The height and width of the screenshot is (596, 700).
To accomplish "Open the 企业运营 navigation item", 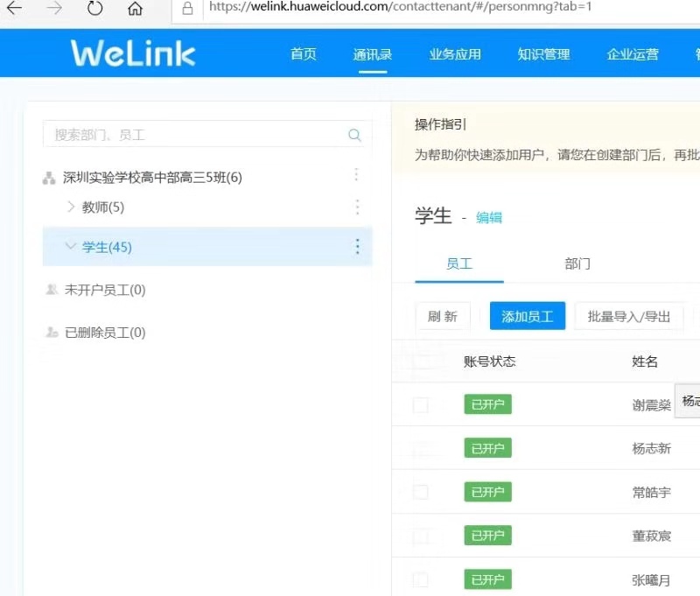I will point(632,54).
